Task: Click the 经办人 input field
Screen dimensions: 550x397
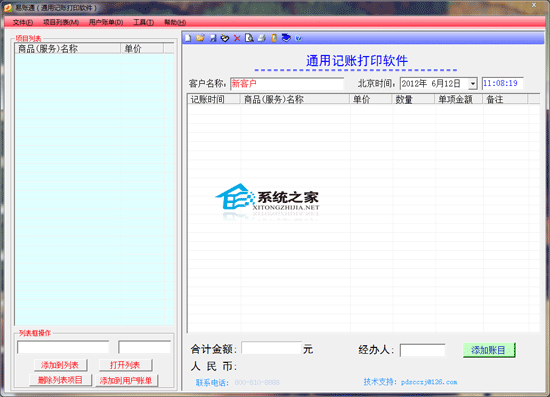Action: pyautogui.click(x=422, y=350)
